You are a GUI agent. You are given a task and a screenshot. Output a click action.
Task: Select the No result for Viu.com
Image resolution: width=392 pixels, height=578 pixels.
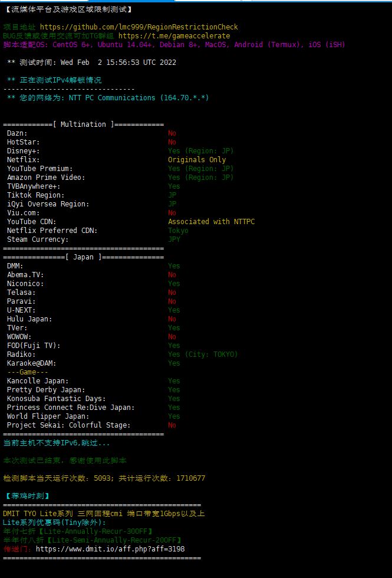pyautogui.click(x=172, y=213)
